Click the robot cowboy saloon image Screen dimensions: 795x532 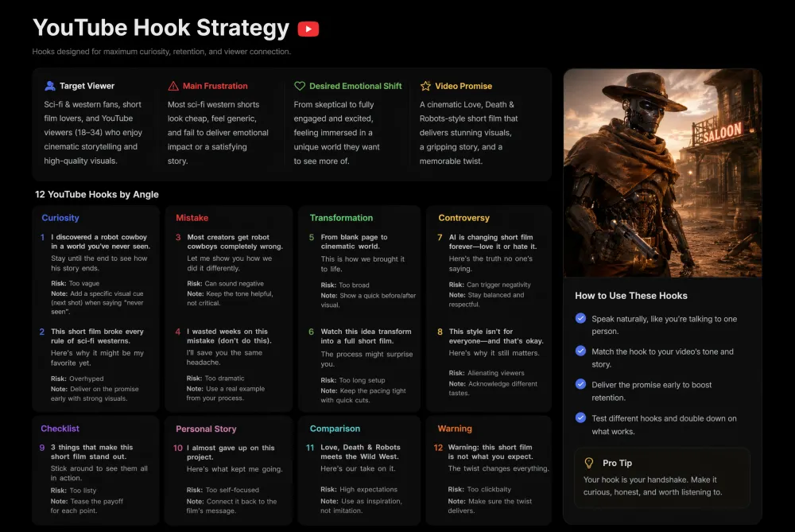pos(663,173)
